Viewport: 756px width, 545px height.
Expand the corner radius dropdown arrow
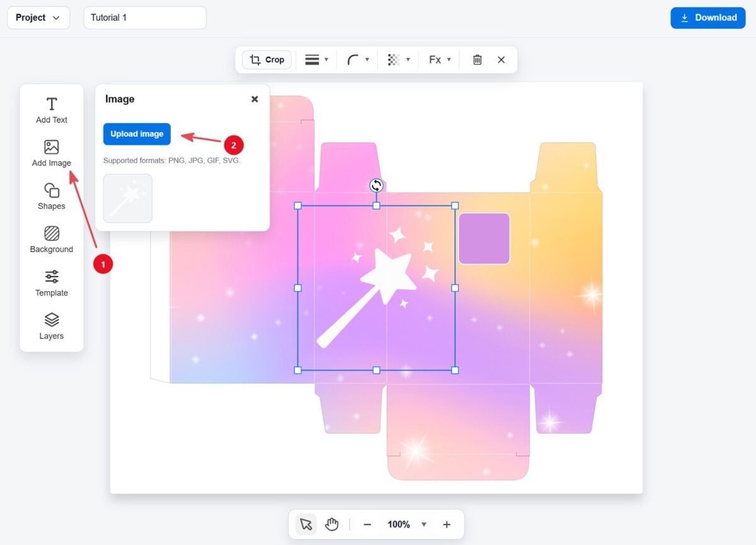click(367, 59)
